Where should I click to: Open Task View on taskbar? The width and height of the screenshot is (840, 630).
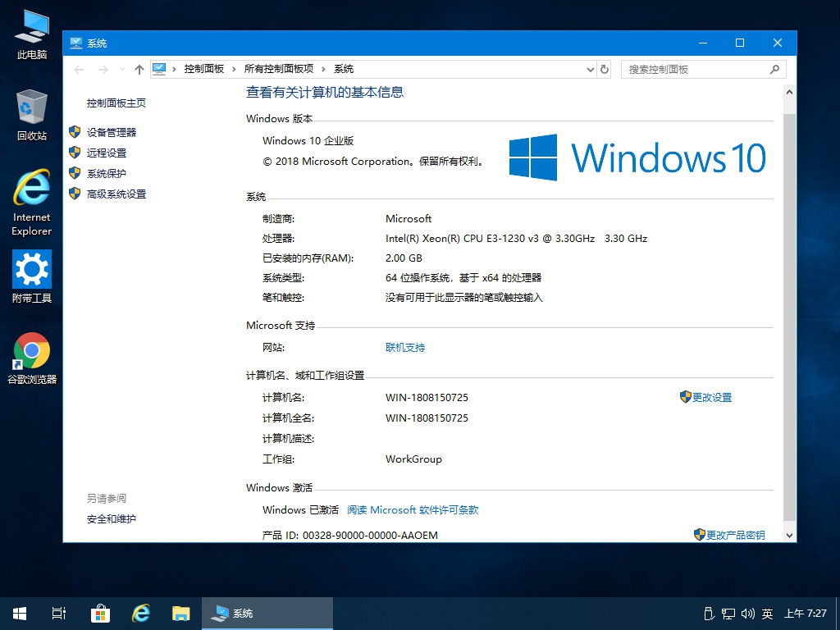pos(59,614)
